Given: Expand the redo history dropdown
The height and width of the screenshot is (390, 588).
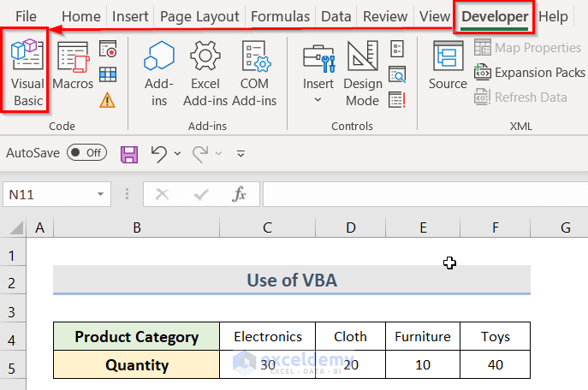Looking at the screenshot, I should [218, 154].
